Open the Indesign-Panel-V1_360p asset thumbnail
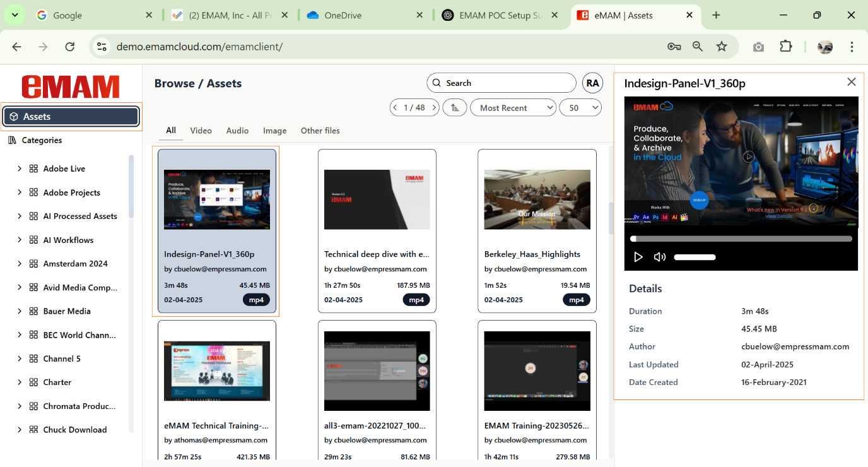Viewport: 868px width, 467px height. point(217,199)
